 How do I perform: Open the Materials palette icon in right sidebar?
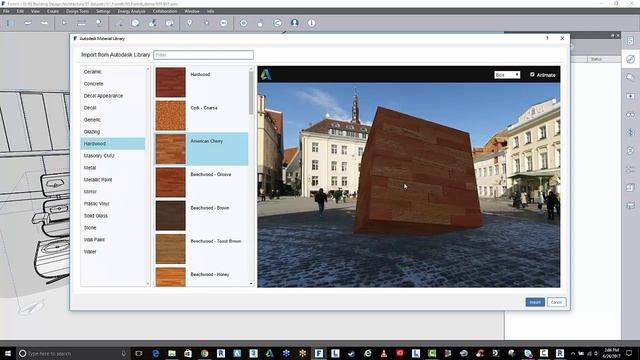point(630,59)
